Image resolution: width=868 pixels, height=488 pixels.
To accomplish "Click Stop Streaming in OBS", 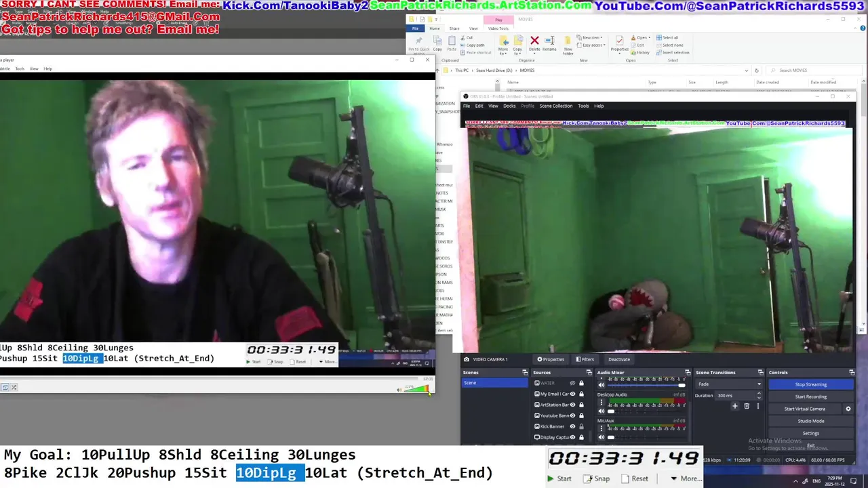I will click(x=811, y=384).
